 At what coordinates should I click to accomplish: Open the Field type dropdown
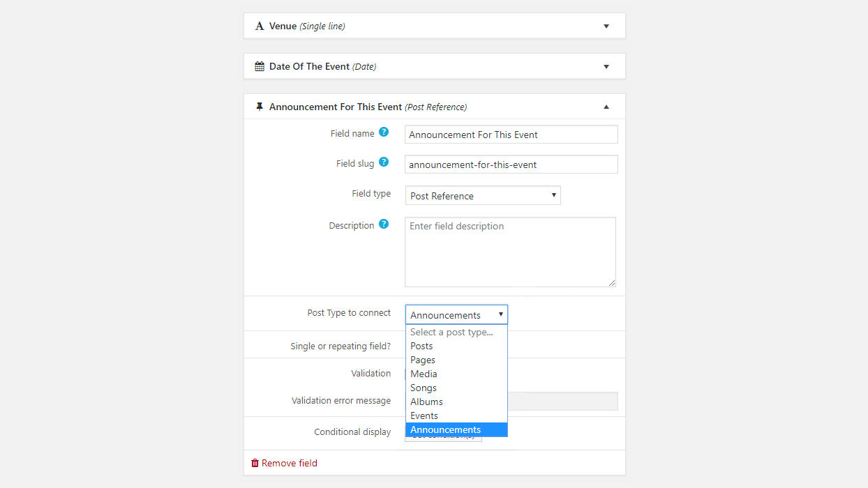coord(483,195)
